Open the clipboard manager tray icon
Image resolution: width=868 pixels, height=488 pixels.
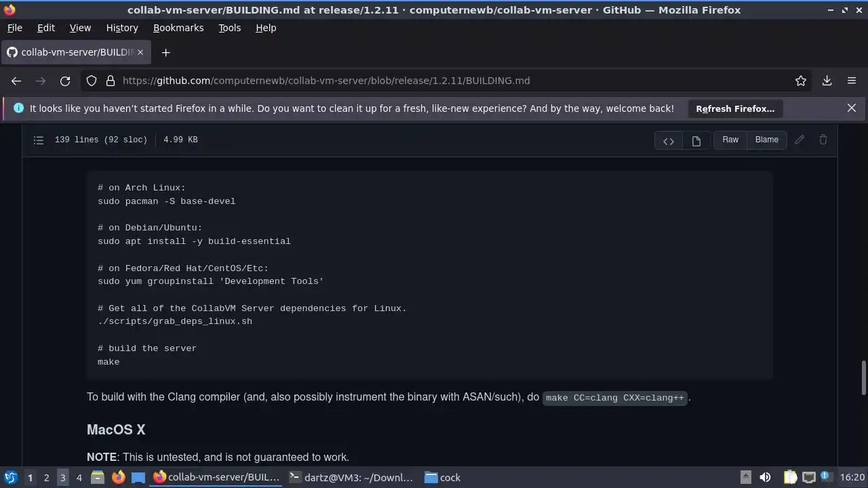[x=790, y=477]
